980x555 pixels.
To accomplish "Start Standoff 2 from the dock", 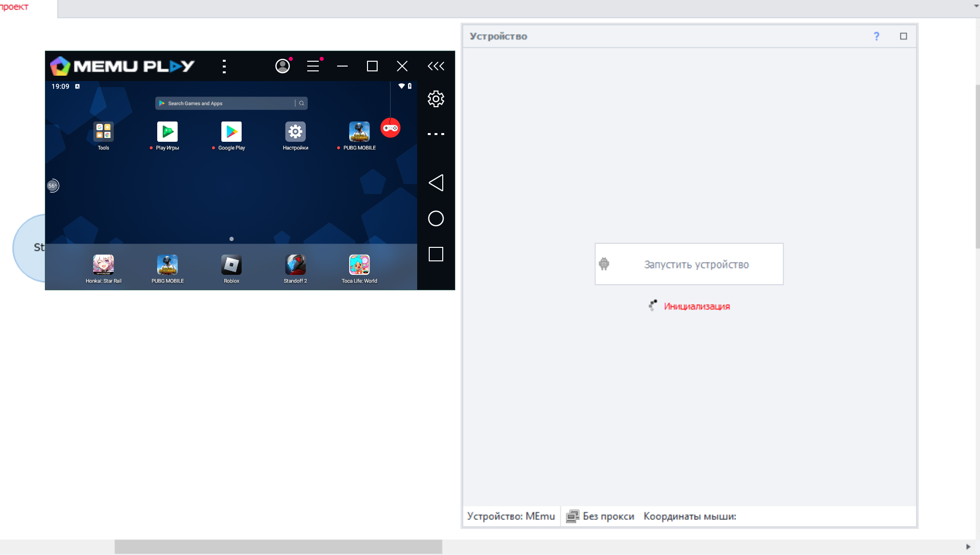I will pyautogui.click(x=295, y=265).
